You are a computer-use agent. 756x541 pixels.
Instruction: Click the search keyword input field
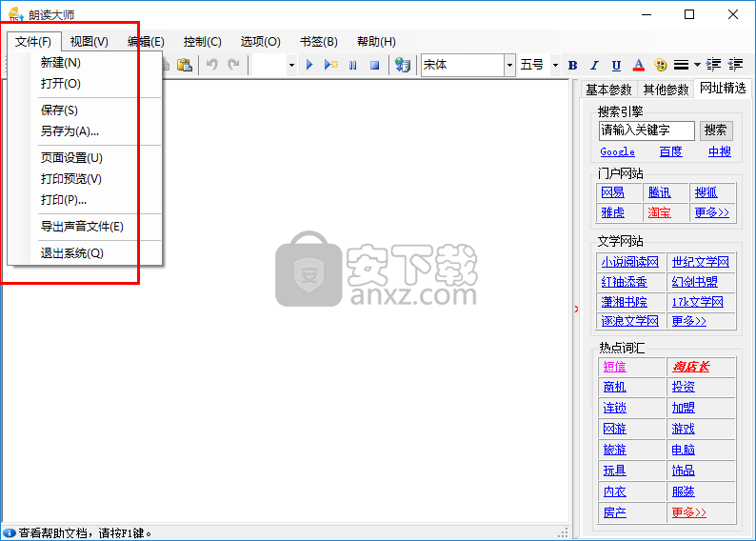click(647, 130)
